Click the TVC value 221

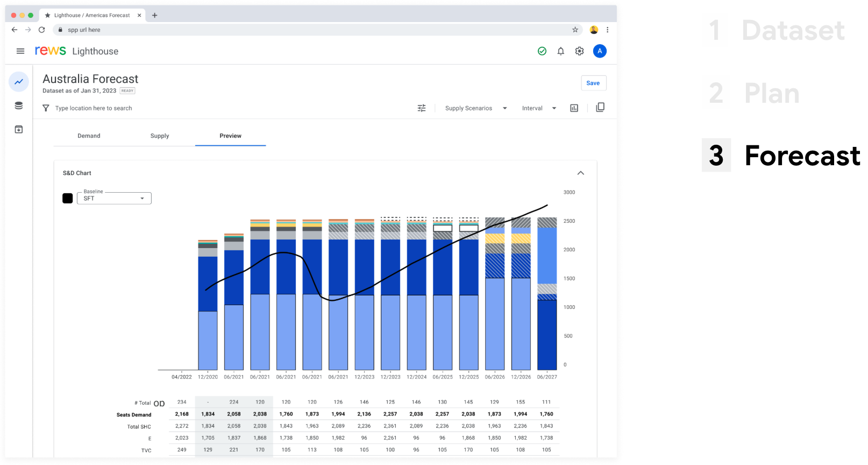pos(234,450)
